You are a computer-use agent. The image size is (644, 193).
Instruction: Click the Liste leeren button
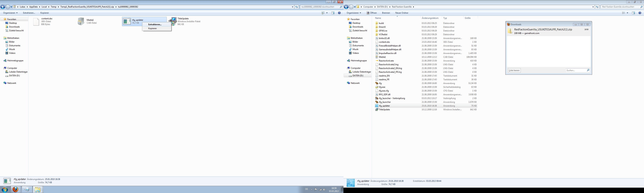(x=514, y=70)
